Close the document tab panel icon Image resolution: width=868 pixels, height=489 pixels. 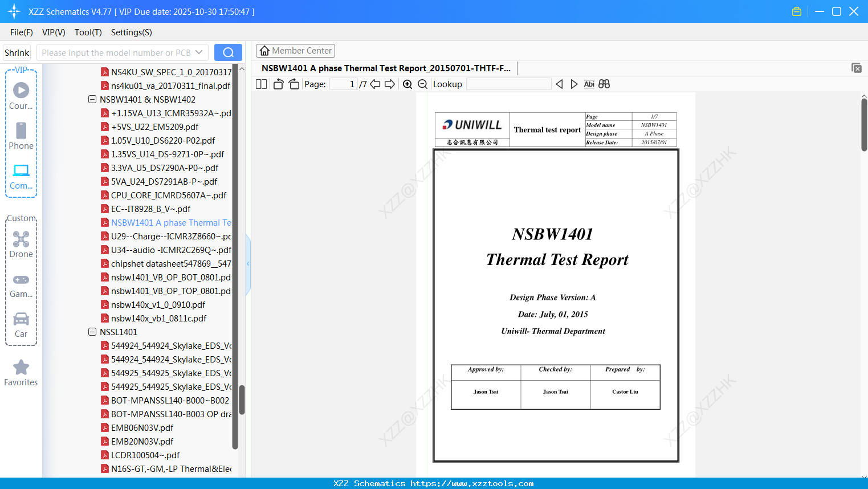(x=857, y=68)
